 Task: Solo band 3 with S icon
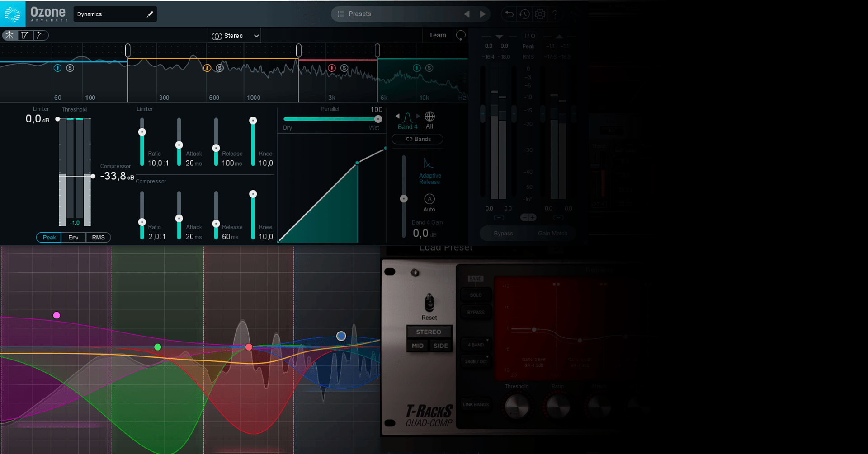[x=344, y=68]
